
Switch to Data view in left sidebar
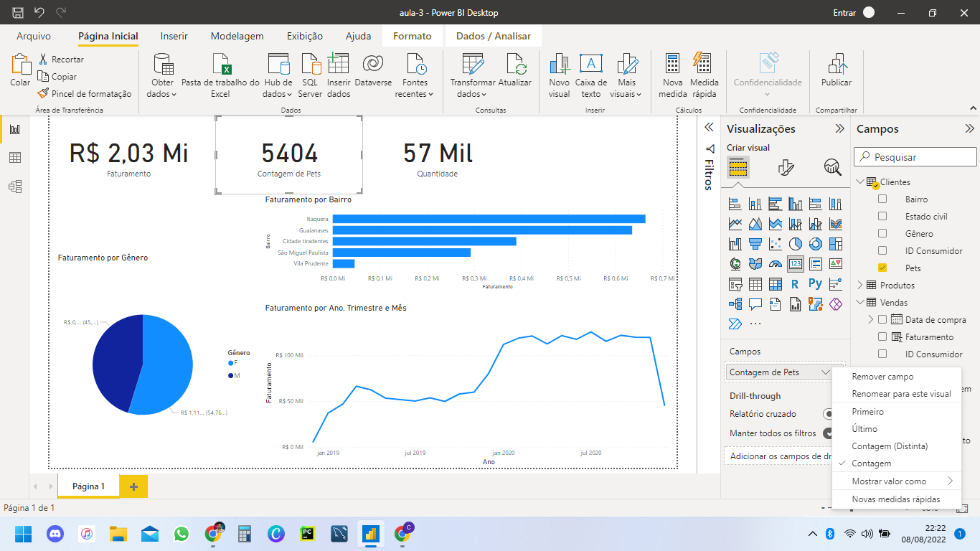tap(15, 158)
